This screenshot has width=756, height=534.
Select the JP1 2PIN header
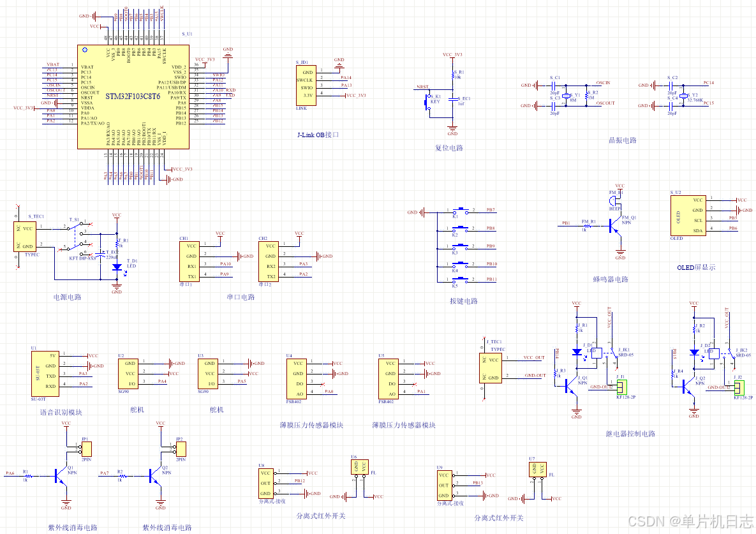coord(87,449)
